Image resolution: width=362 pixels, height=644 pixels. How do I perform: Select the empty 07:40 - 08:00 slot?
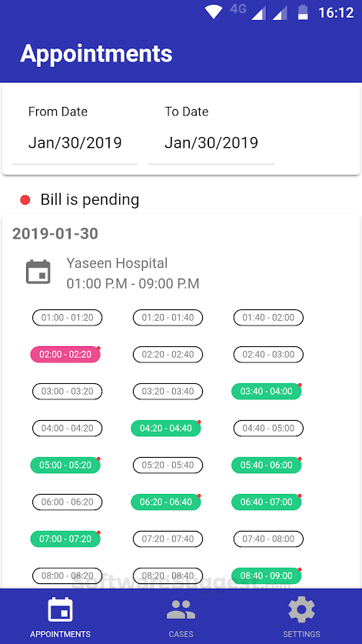coord(268,539)
